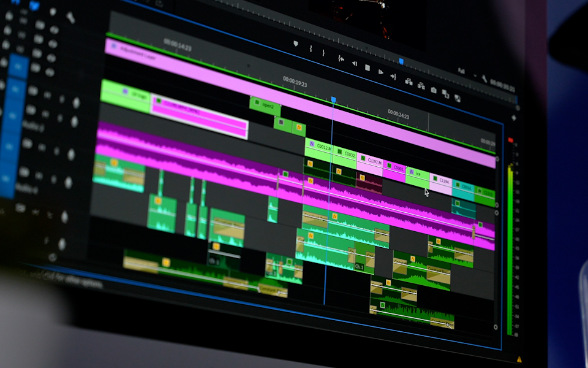588x368 pixels.
Task: Click the Lift button icon
Action: point(409,82)
